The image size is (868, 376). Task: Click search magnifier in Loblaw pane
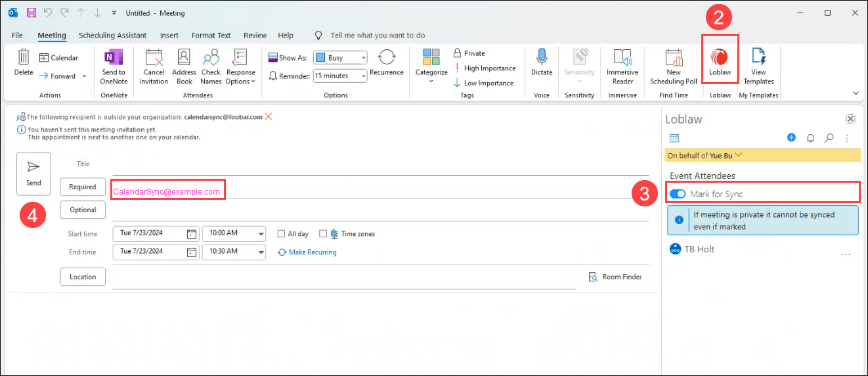coord(829,138)
